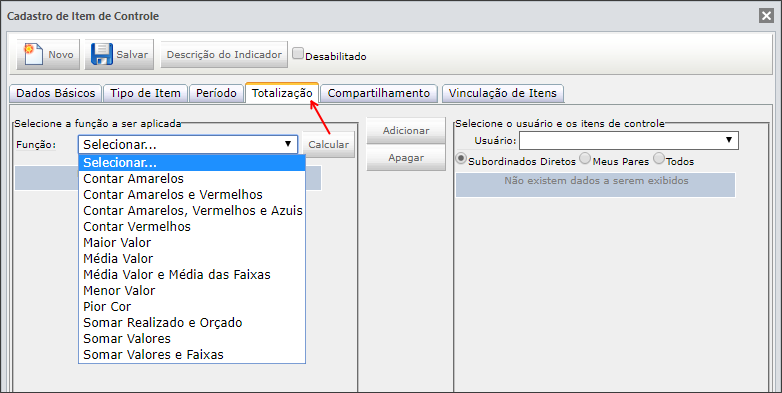Click the Calcular button
782x393 pixels.
pyautogui.click(x=329, y=144)
